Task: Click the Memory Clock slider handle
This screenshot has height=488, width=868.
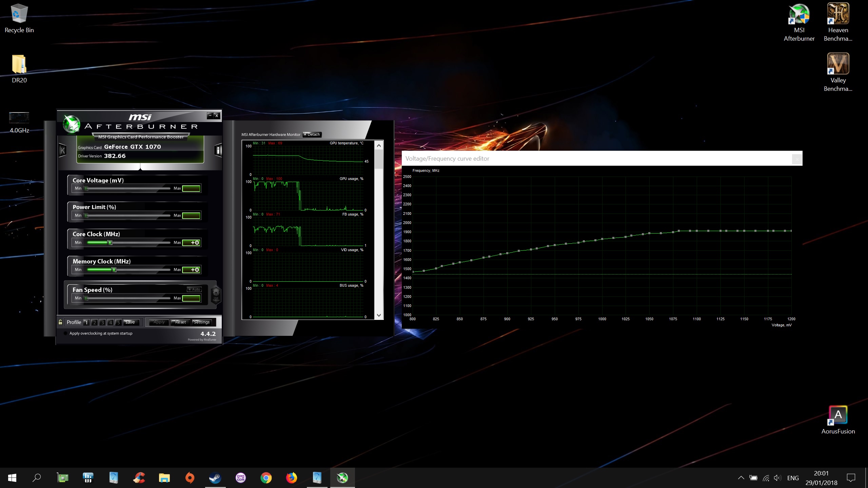Action: pos(114,270)
